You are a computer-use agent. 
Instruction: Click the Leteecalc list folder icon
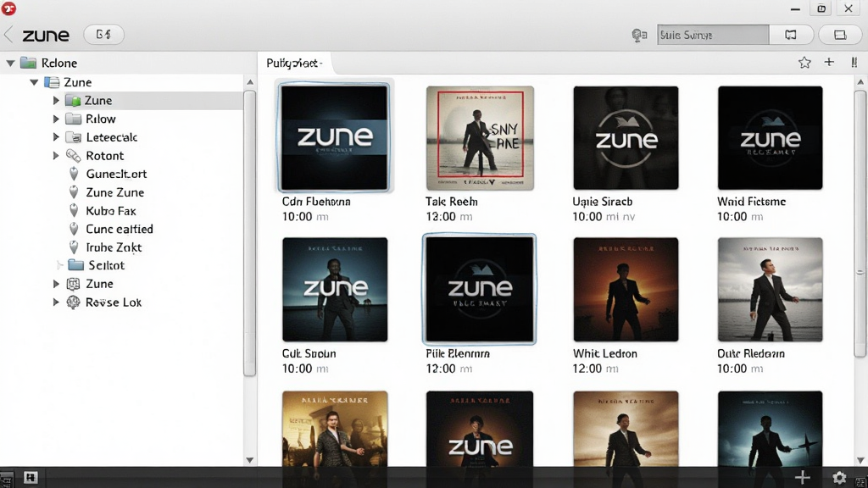click(73, 137)
